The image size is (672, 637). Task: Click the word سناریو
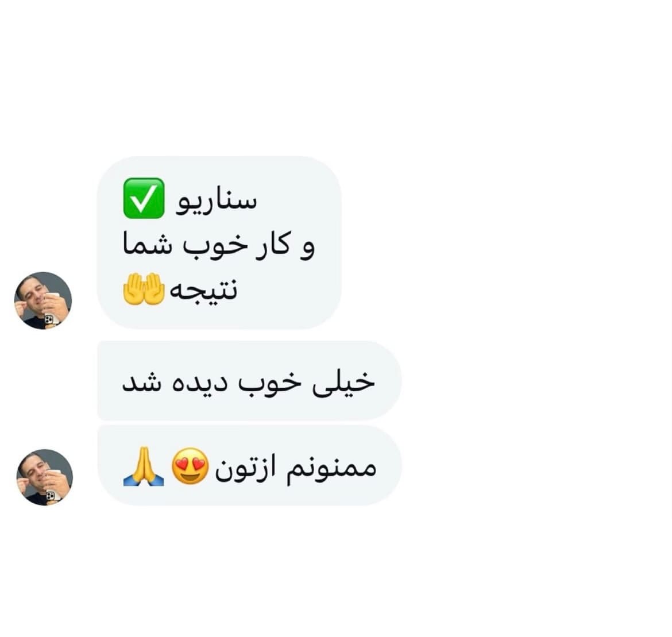coord(216,200)
